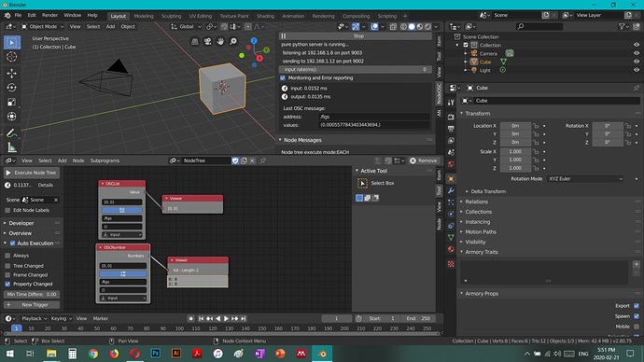Switch to wireframe viewport shading
Viewport: 644px width, 362px height.
point(404,27)
